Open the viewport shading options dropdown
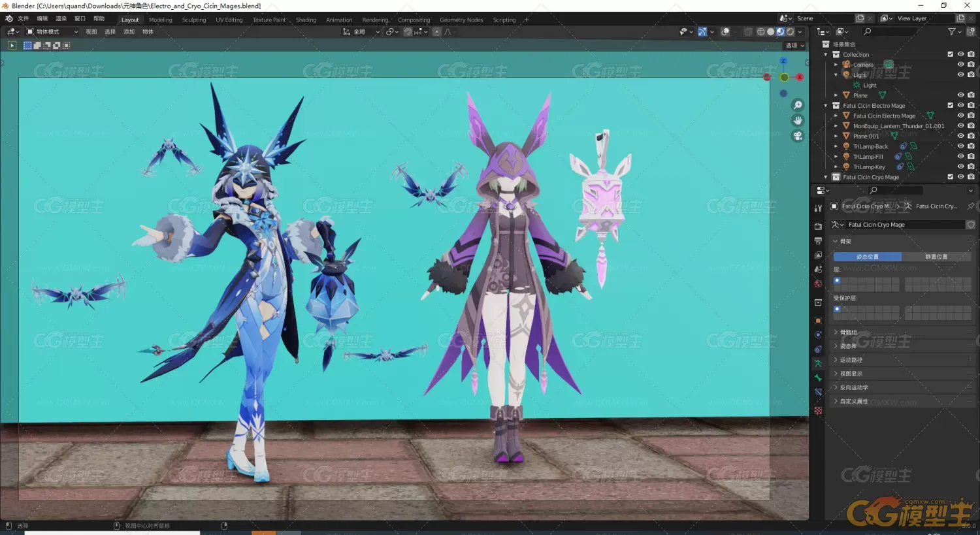The height and width of the screenshot is (535, 980). pos(800,31)
